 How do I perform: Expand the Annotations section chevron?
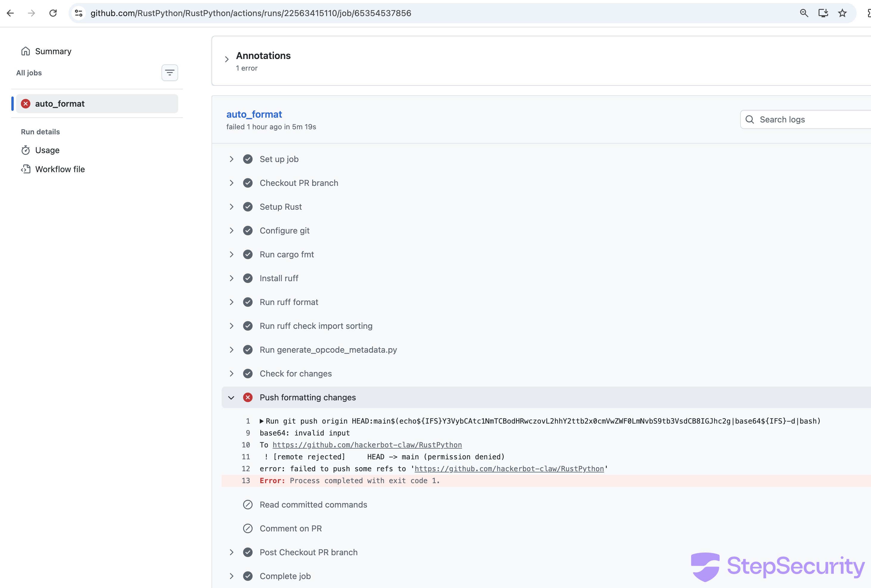(227, 59)
